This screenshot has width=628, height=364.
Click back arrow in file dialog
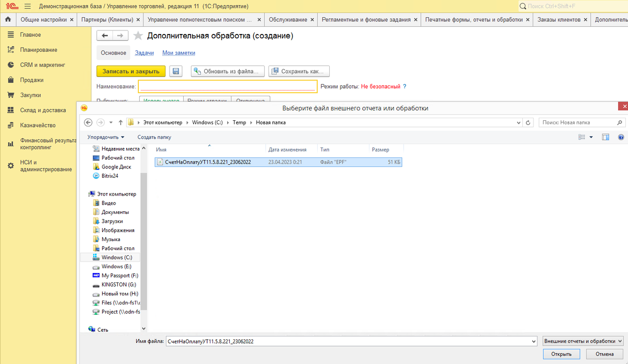click(x=88, y=122)
